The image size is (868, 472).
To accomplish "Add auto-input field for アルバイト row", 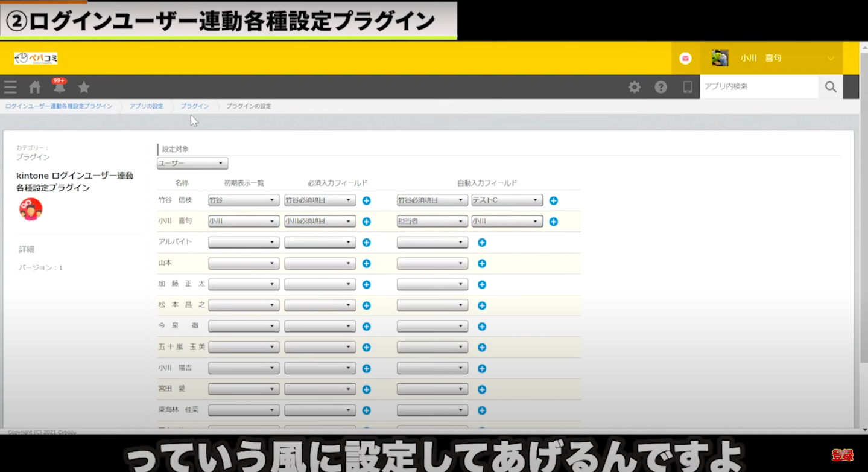I will tap(482, 243).
